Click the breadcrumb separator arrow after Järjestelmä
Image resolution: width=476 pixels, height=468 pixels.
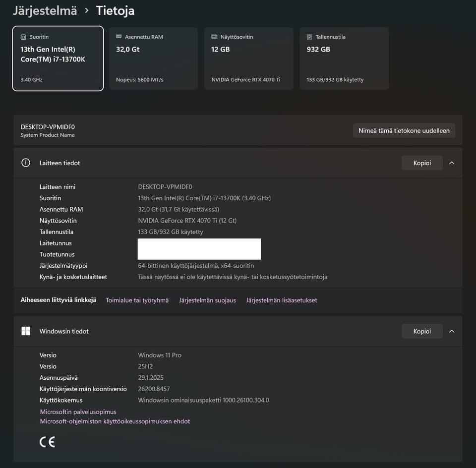click(x=87, y=10)
